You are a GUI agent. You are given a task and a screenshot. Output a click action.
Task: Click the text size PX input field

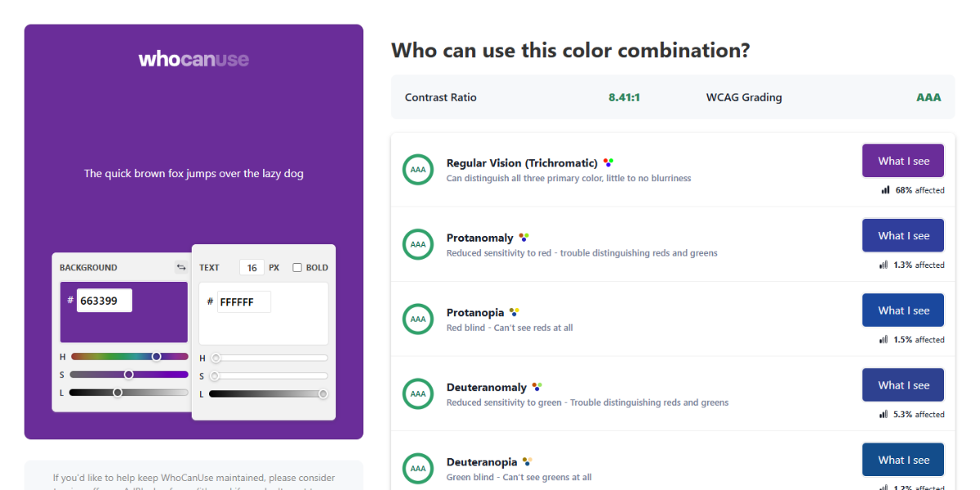click(252, 267)
